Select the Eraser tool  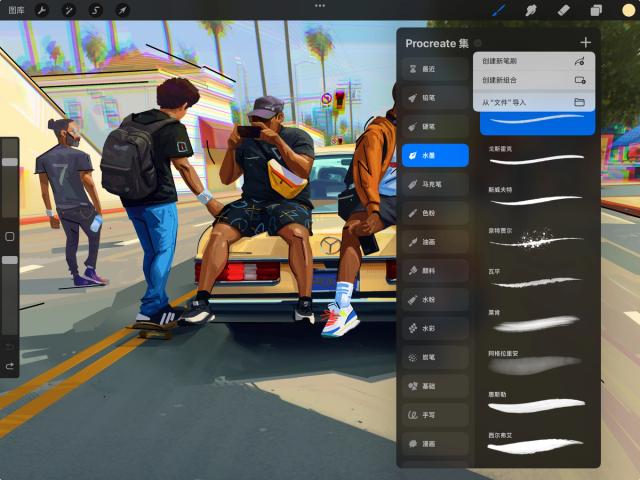point(563,10)
